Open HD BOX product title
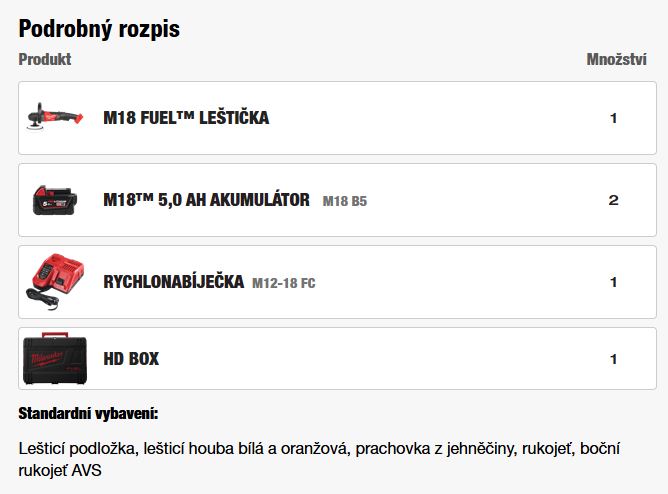The height and width of the screenshot is (494, 668). pyautogui.click(x=131, y=359)
